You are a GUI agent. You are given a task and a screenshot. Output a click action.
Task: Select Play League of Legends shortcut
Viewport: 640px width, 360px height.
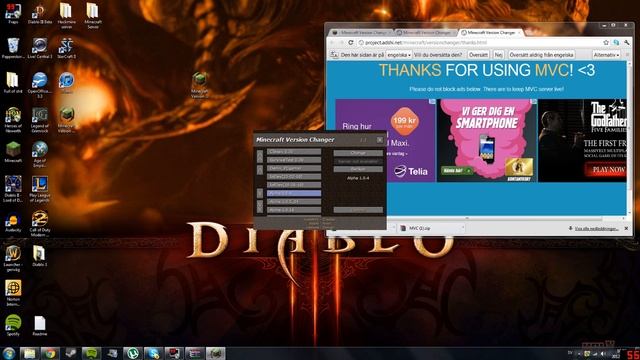[x=40, y=189]
